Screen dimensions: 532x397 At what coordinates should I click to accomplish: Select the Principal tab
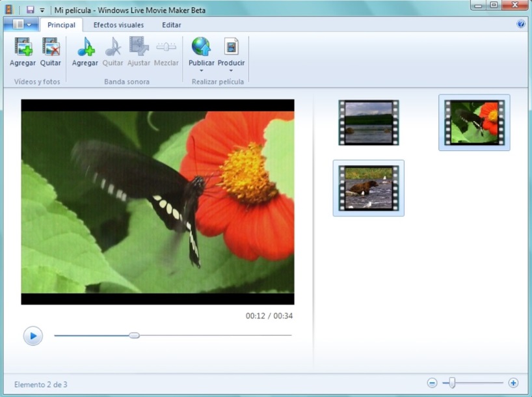click(61, 25)
